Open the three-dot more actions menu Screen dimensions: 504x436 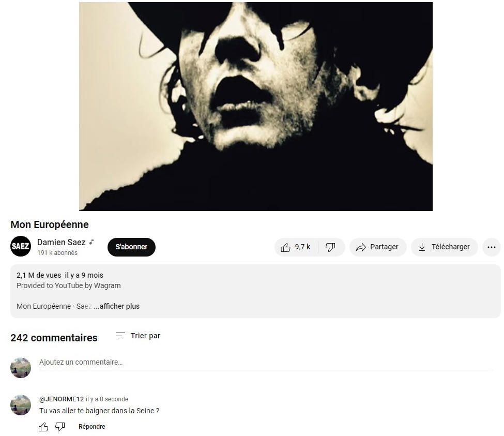(x=492, y=247)
